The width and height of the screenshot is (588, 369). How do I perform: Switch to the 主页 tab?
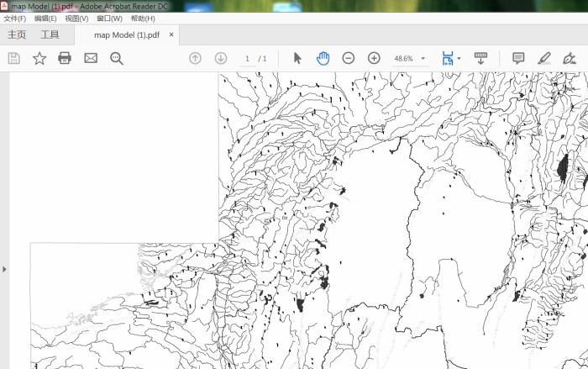click(17, 35)
